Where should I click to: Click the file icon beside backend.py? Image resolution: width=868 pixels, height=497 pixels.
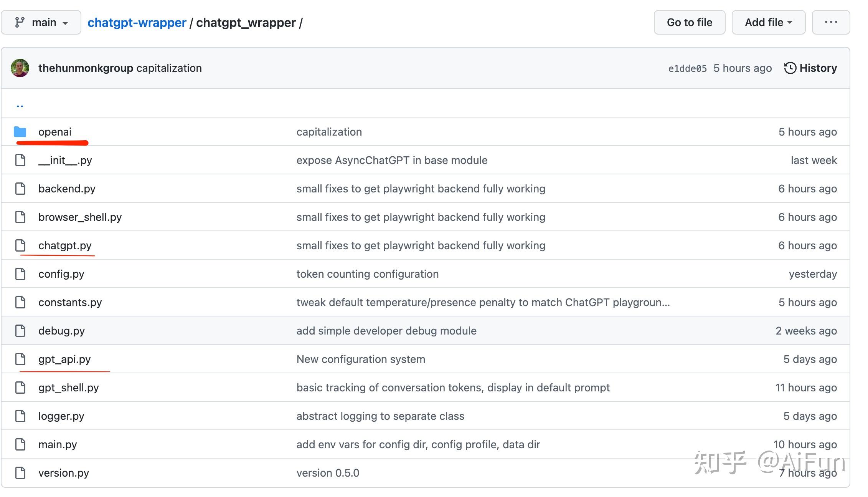pos(20,189)
